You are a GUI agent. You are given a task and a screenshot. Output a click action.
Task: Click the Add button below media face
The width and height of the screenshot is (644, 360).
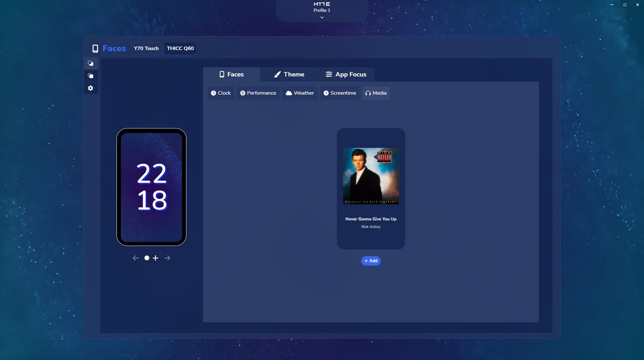click(x=371, y=261)
